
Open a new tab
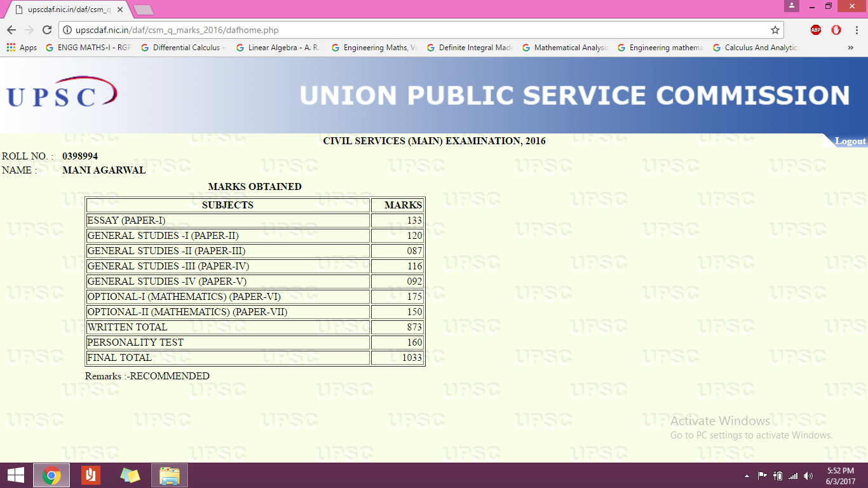(x=143, y=10)
